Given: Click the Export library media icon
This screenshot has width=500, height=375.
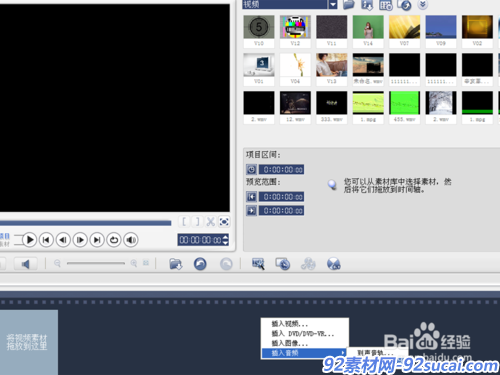Looking at the screenshot, I should 367,4.
